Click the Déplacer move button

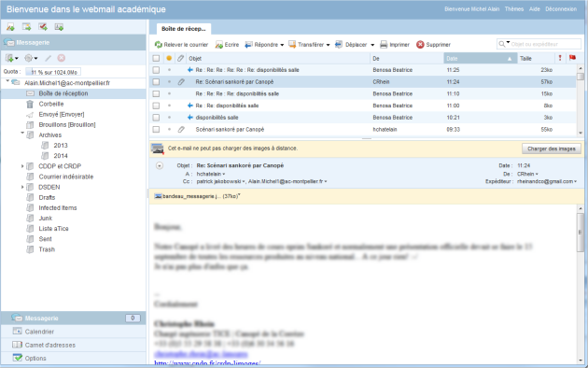[x=351, y=45]
